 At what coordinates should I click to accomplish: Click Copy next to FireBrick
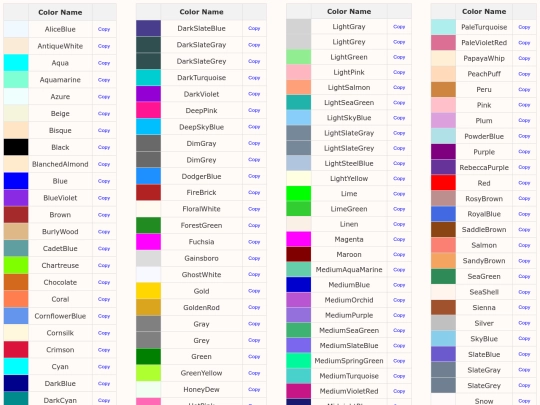254,193
